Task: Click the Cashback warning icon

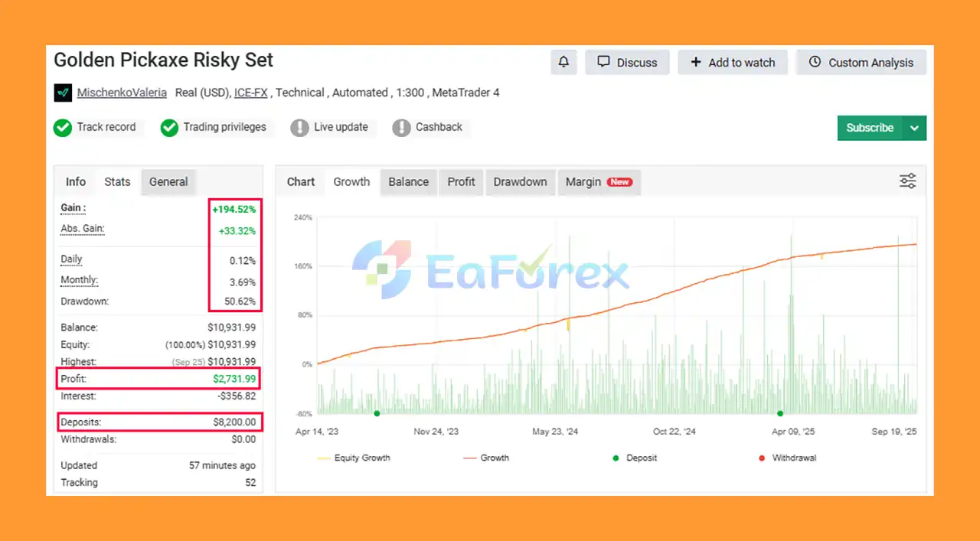Action: coord(401,128)
